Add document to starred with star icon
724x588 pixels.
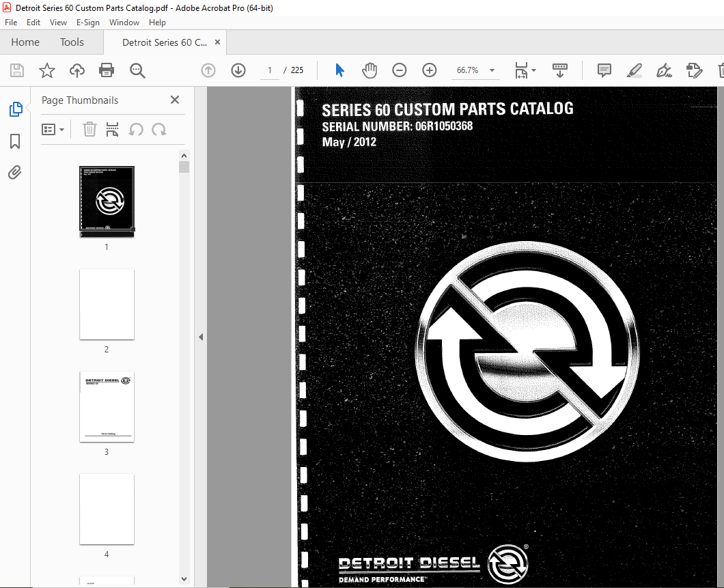tap(46, 70)
